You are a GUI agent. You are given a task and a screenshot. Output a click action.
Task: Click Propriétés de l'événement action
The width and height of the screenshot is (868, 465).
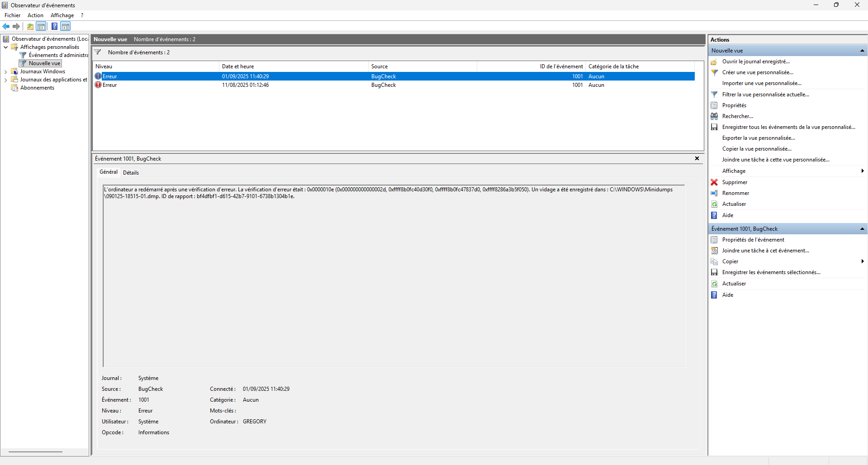[753, 240]
